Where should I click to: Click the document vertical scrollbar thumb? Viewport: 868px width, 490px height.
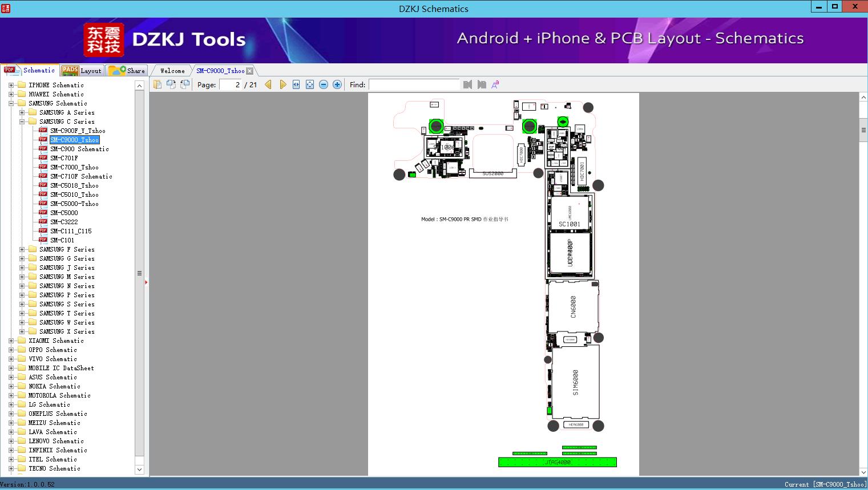pos(863,130)
